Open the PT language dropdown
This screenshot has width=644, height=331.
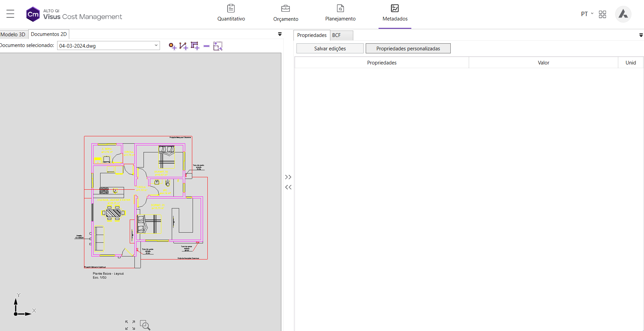(587, 14)
